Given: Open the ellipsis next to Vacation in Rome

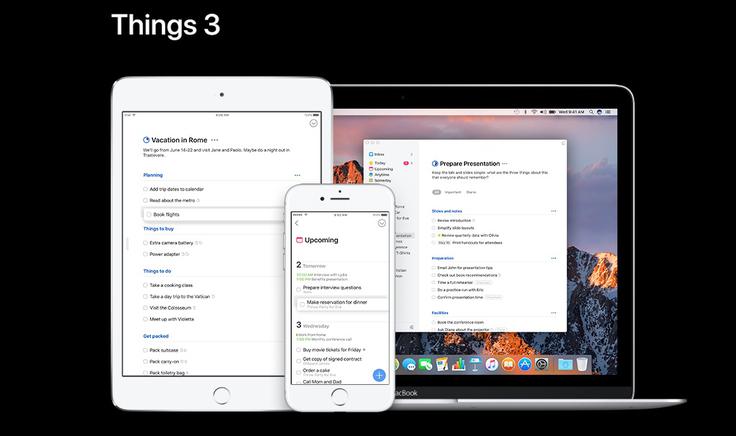Looking at the screenshot, I should (215, 140).
